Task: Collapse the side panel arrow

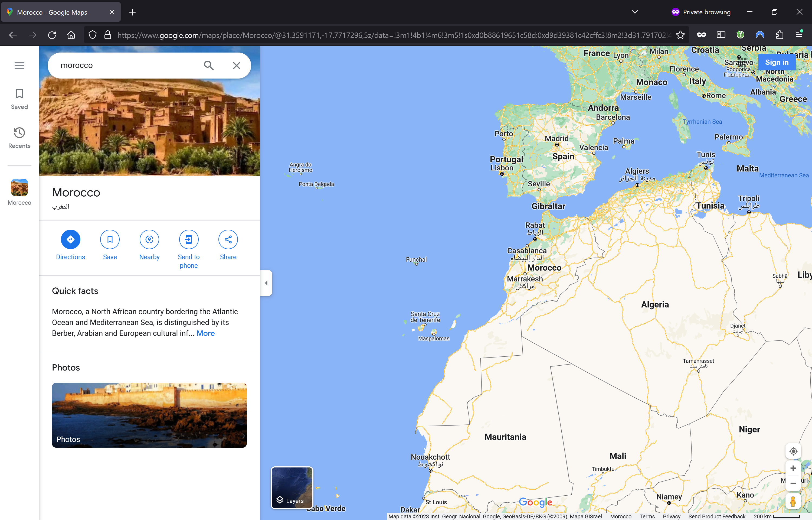Action: pyautogui.click(x=266, y=283)
